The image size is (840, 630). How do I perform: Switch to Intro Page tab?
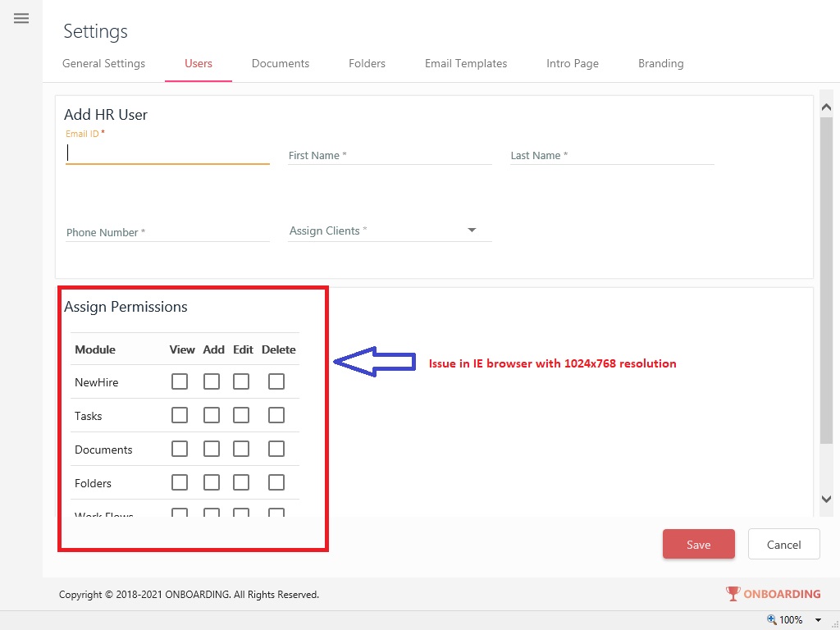(572, 63)
